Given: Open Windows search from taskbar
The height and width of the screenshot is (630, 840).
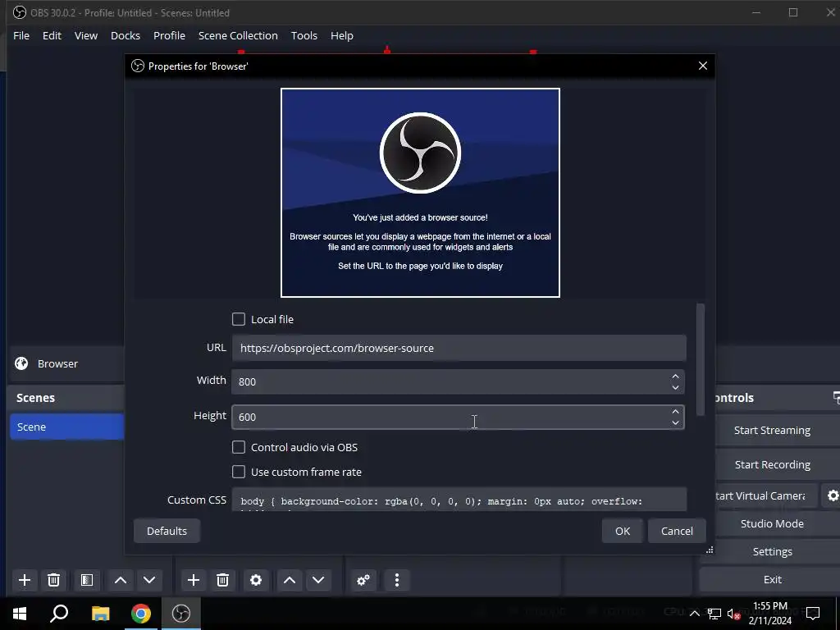Looking at the screenshot, I should [x=59, y=614].
